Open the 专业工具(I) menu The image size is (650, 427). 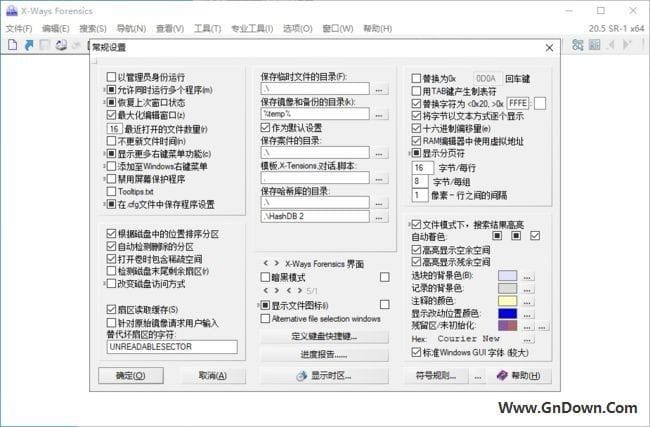pos(252,28)
